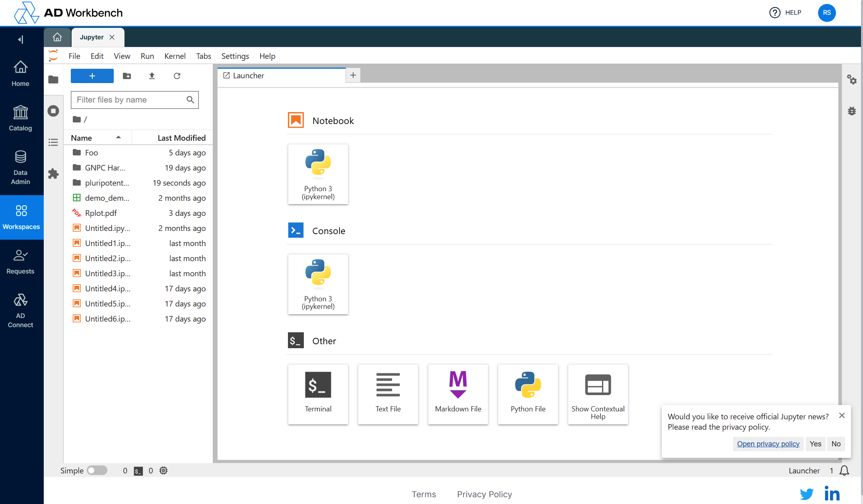This screenshot has width=863, height=504.
Task: Open the Foo folder
Action: (x=91, y=153)
